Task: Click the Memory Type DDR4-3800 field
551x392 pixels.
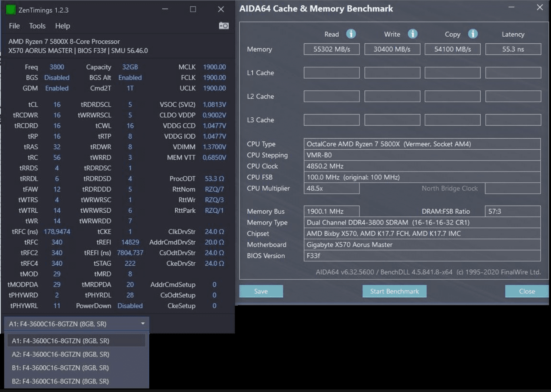Action: pos(422,222)
